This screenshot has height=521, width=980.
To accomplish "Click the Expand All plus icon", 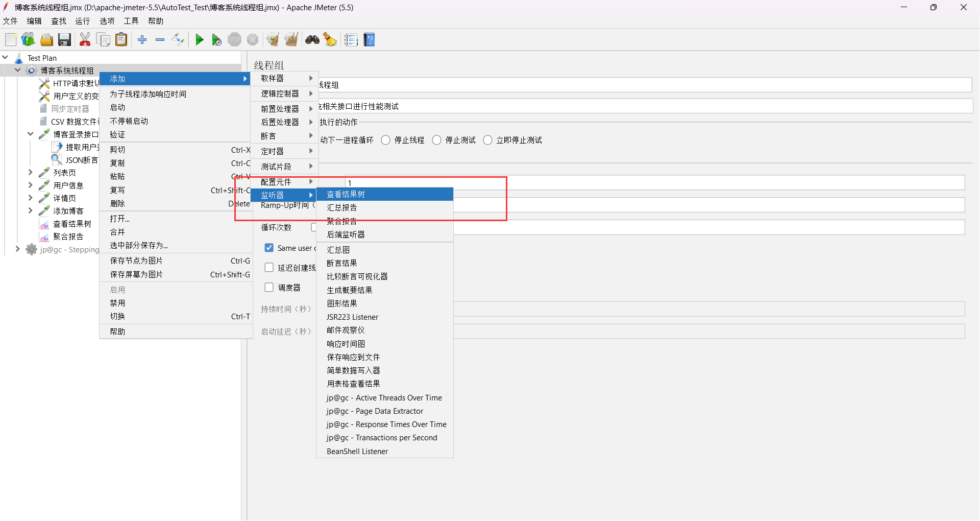I will tap(142, 40).
